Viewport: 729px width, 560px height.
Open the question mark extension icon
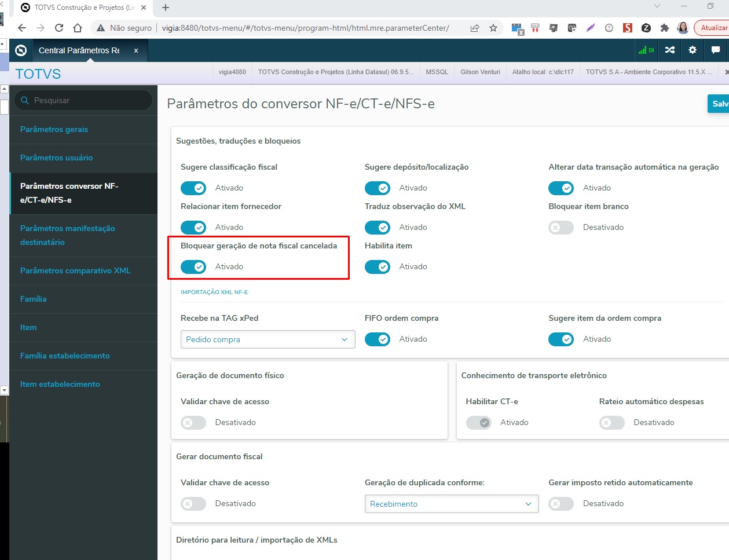click(609, 28)
